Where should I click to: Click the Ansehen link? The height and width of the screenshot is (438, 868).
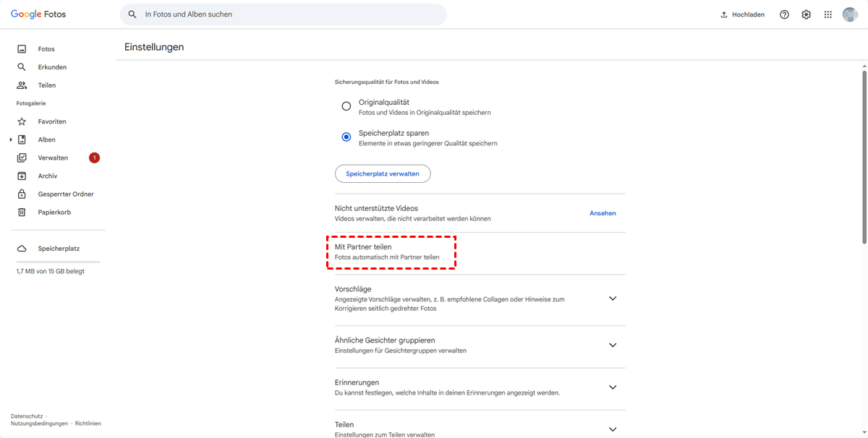(603, 213)
